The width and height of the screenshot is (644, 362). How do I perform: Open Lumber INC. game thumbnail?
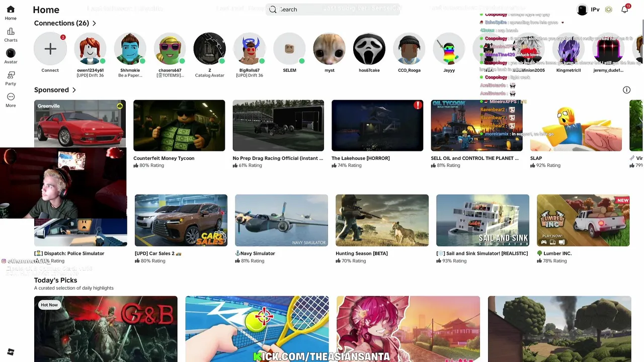pos(583,220)
